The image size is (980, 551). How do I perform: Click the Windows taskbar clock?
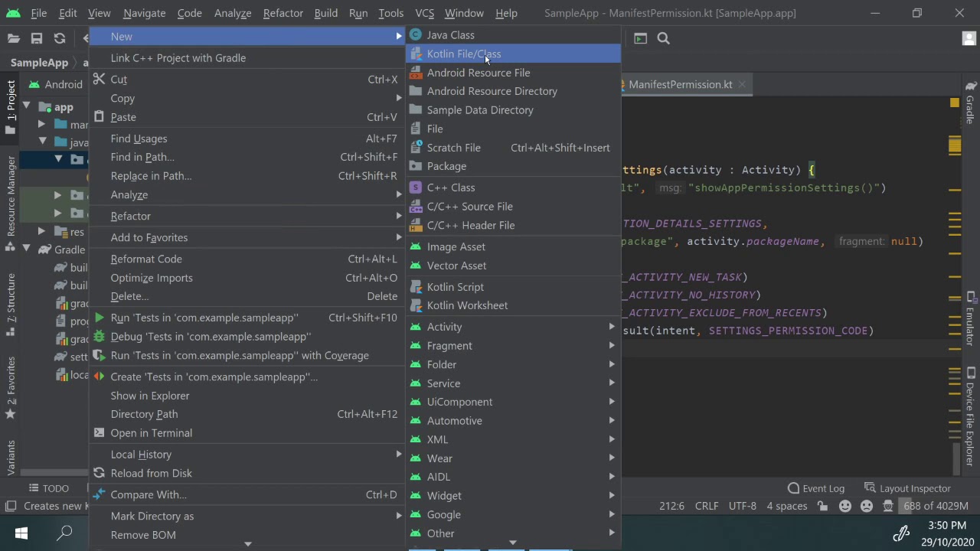946,533
